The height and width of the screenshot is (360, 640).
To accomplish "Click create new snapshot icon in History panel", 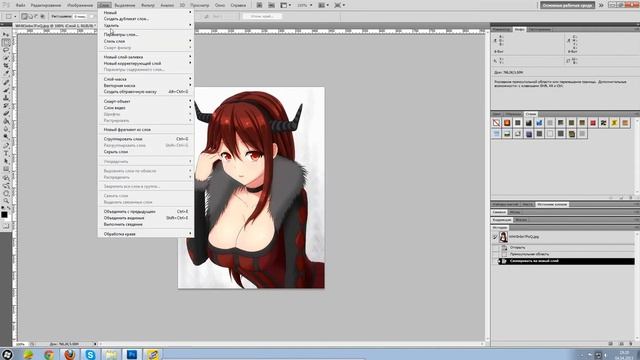I will pos(621,344).
